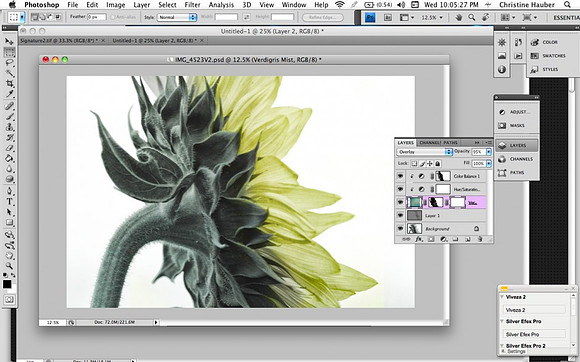This screenshot has width=580, height=362.
Task: Collapse the Silver Efex Pro section
Action: click(x=502, y=321)
